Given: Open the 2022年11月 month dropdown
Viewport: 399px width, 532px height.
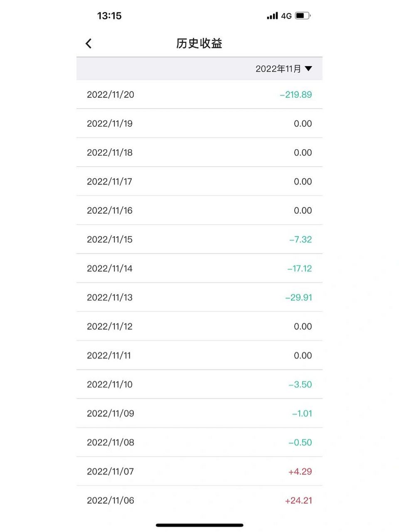Looking at the screenshot, I should (x=283, y=69).
